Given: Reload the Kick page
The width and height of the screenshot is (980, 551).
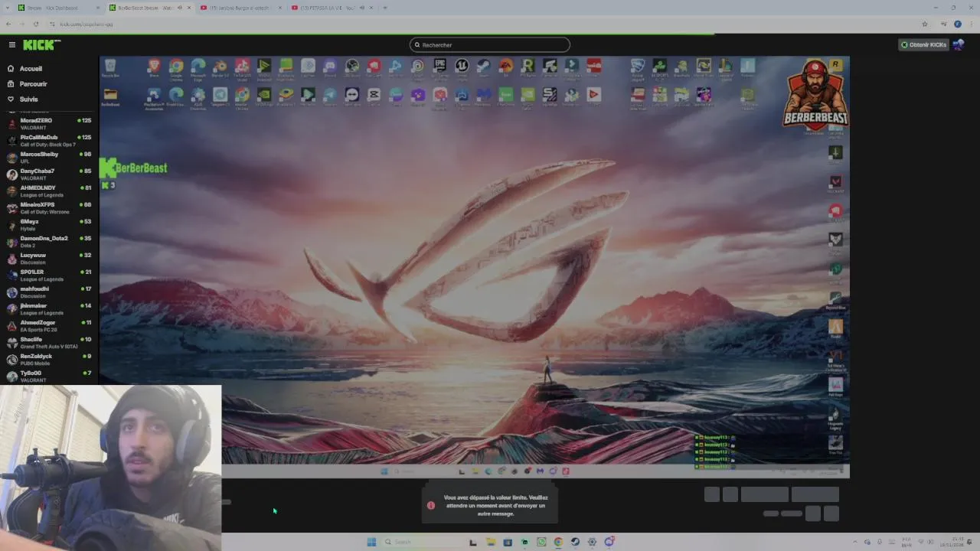Looking at the screenshot, I should [35, 24].
